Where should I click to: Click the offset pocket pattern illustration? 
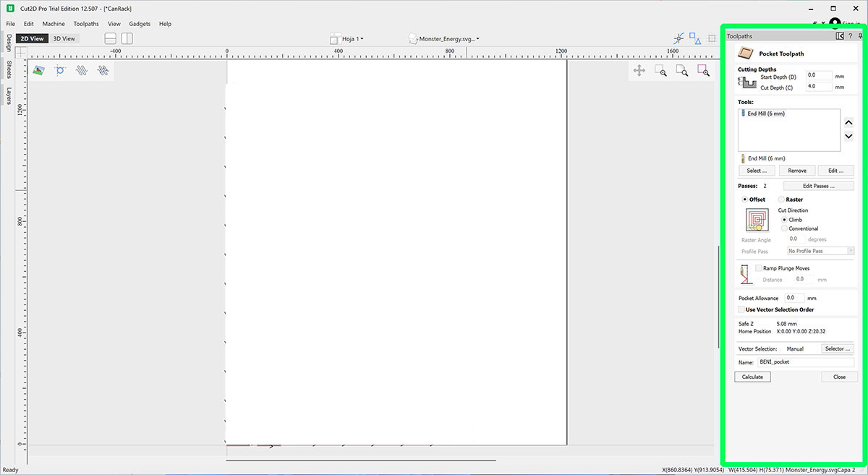(757, 219)
